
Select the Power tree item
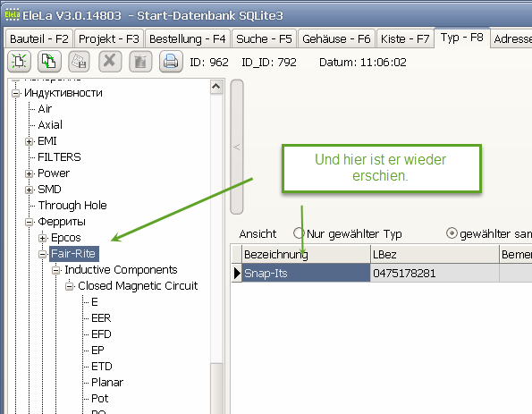pyautogui.click(x=54, y=173)
